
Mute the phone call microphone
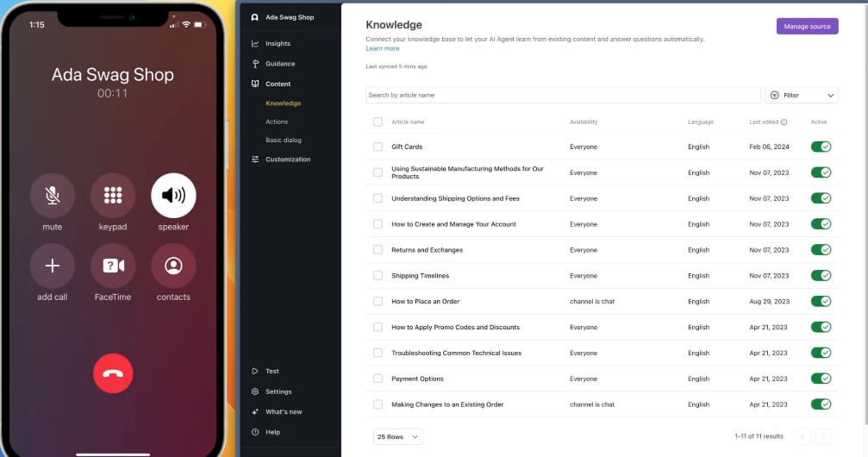pyautogui.click(x=53, y=196)
